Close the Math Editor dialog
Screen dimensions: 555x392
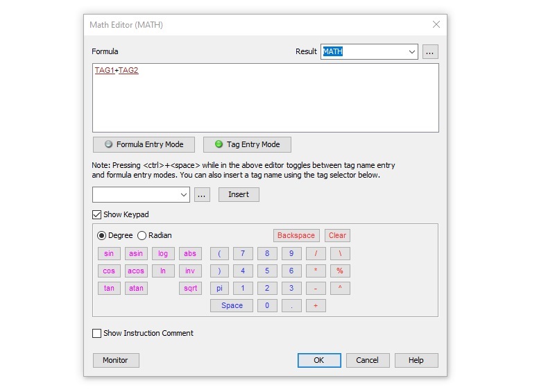436,24
